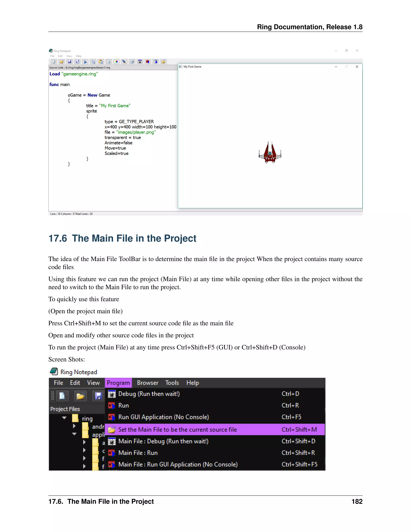
Task: Click the red Run icon in top toolbar
Action: (x=148, y=62)
